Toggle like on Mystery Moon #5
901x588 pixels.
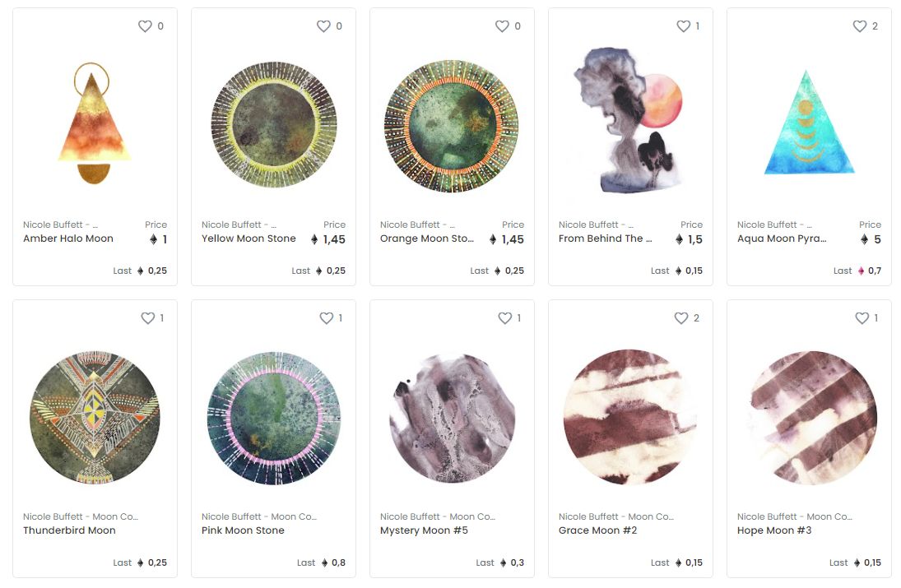click(x=505, y=317)
